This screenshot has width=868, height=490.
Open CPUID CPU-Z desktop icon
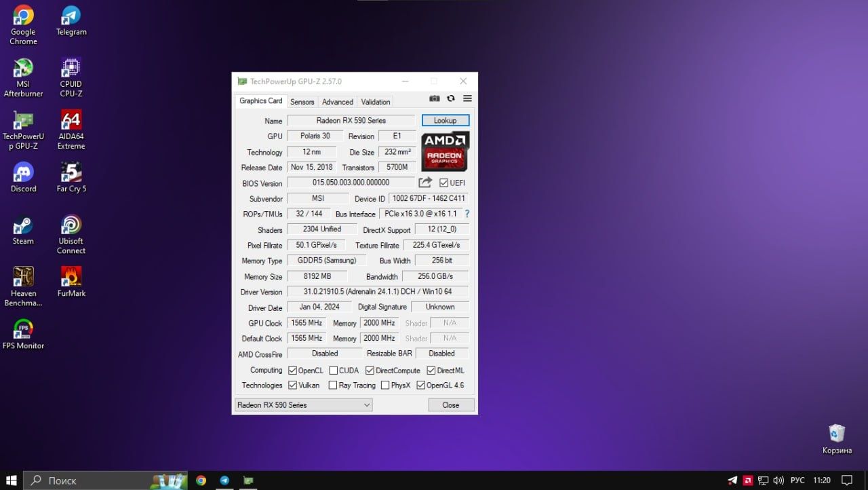pos(71,77)
